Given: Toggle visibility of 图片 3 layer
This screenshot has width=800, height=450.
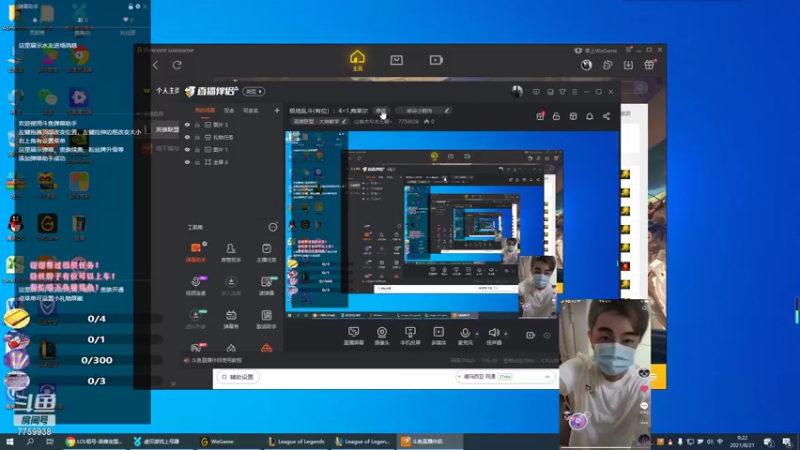Looking at the screenshot, I should pyautogui.click(x=187, y=124).
